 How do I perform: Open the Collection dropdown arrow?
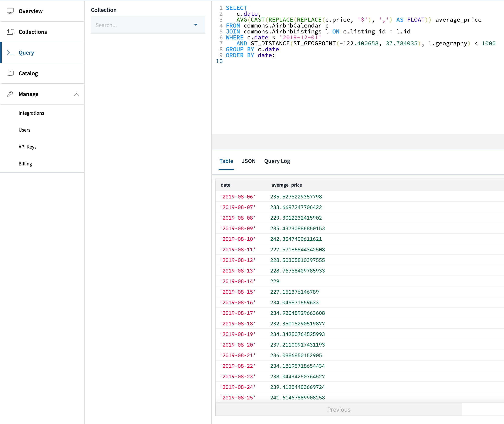click(196, 25)
